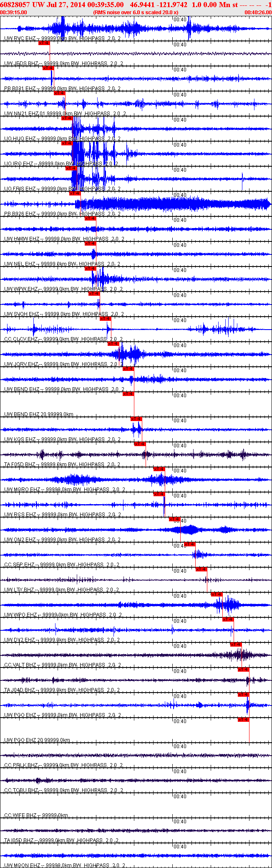272x868 pixels.
Task: Click the UW NEL EHZ station label
Action: point(63,264)
